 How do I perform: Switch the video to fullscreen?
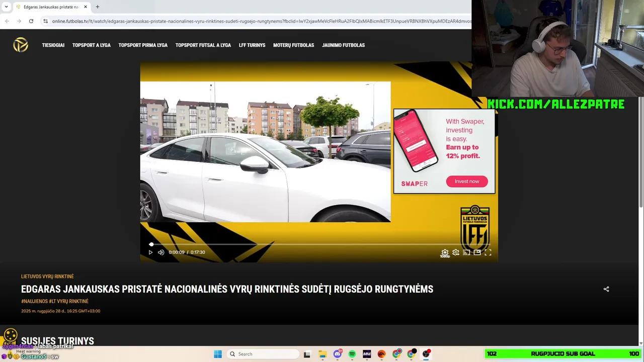(488, 252)
